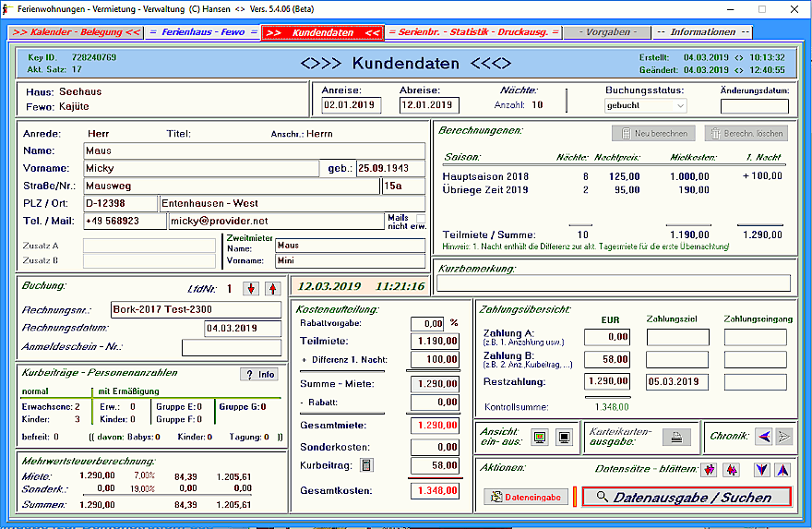Jump to first record with the double down arrows

[709, 470]
